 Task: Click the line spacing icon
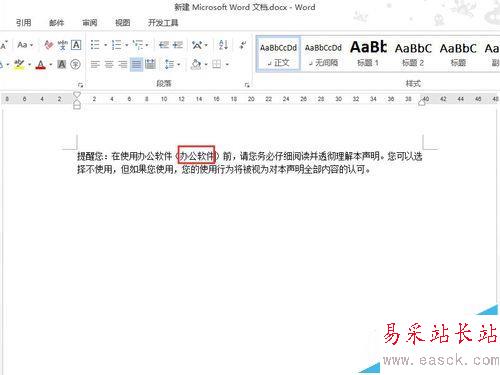[x=169, y=64]
